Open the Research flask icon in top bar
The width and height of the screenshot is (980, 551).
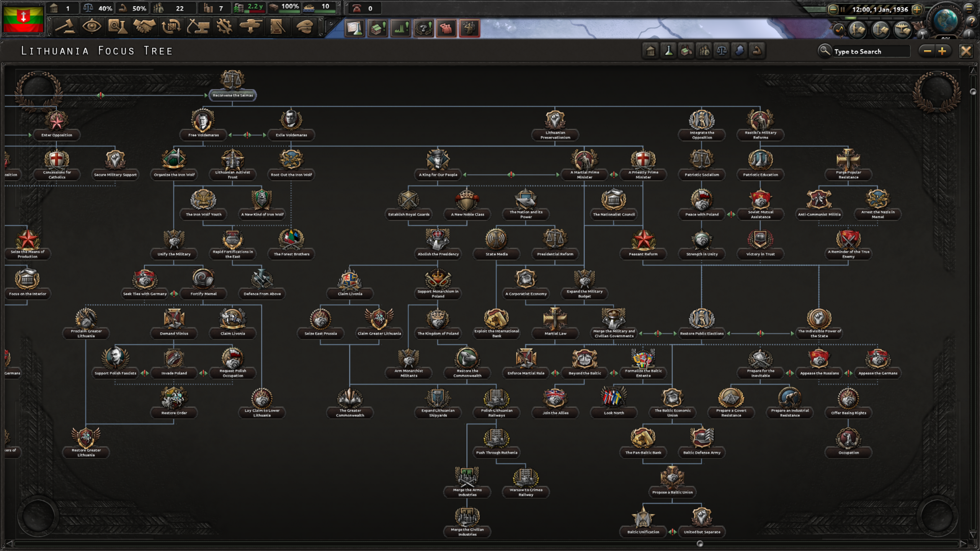click(118, 27)
